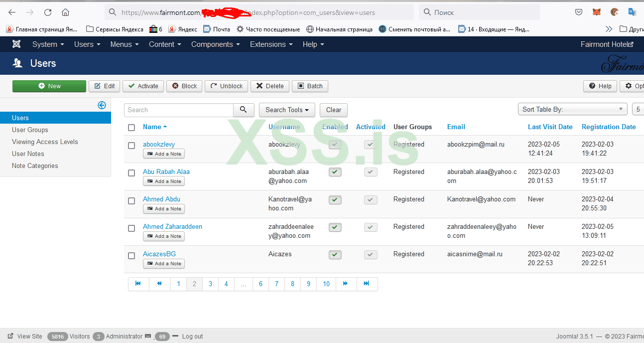The width and height of the screenshot is (644, 343).
Task: Show more bookmarks chevron
Action: point(609,29)
